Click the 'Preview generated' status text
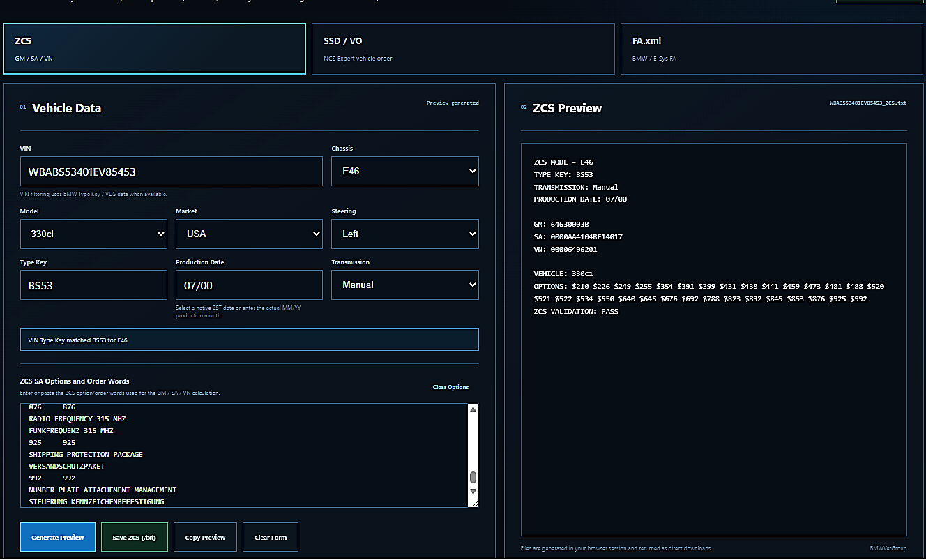 [453, 103]
